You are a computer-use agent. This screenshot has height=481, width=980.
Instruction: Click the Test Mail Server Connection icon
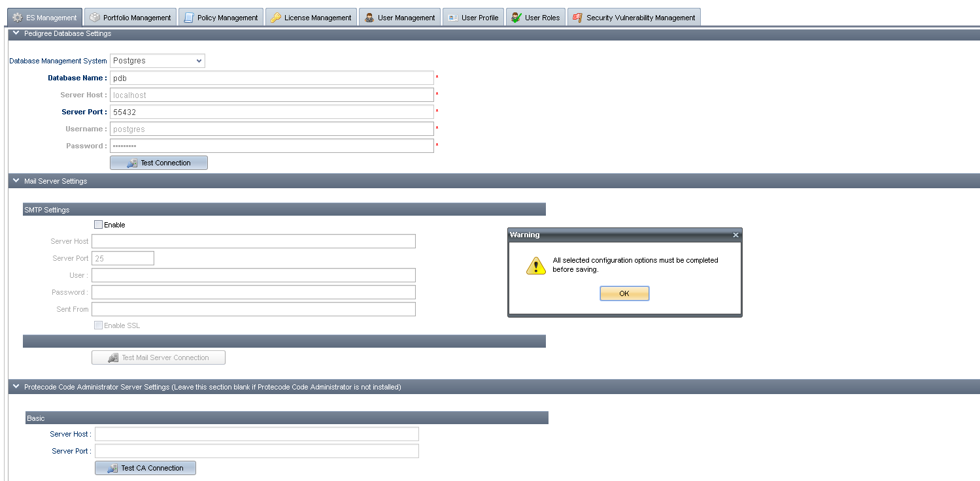tap(113, 357)
